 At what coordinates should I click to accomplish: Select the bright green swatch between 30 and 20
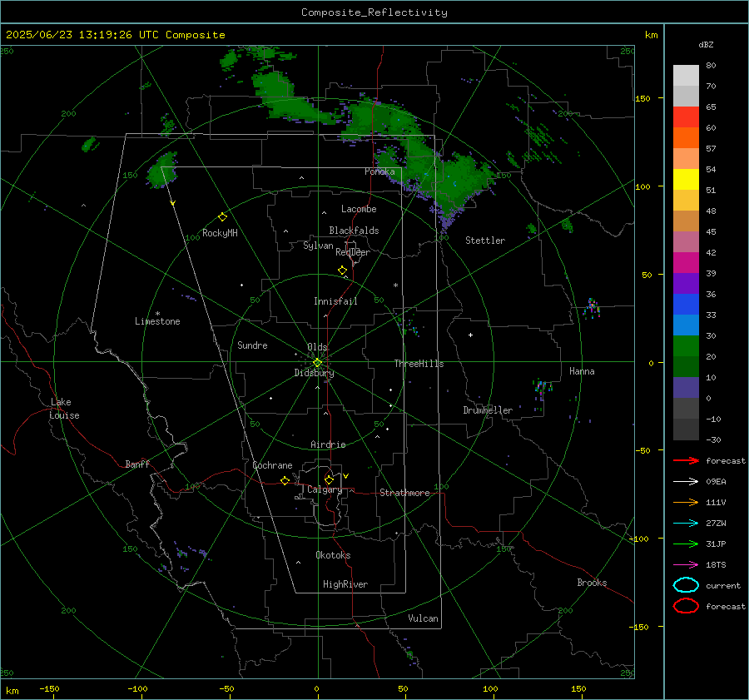click(x=686, y=346)
